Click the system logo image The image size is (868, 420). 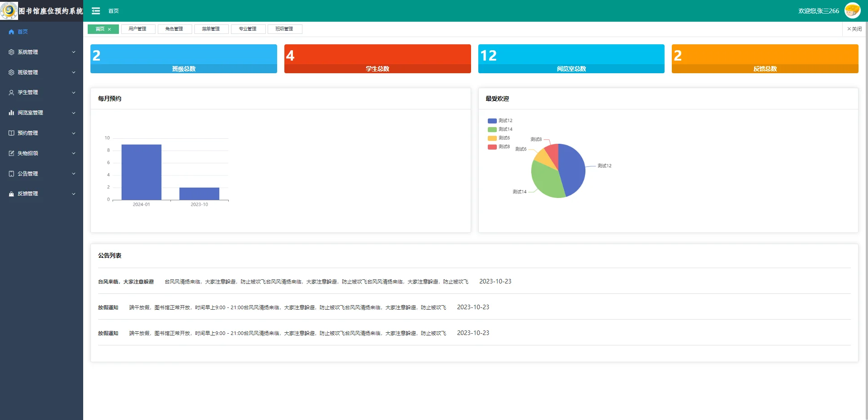tap(9, 10)
